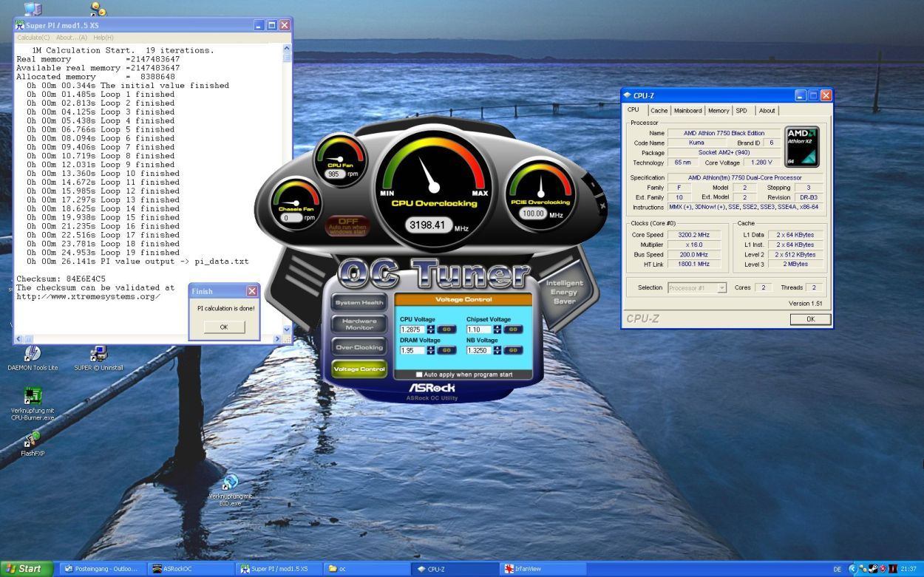
Task: Click the CPU-Z title bar icon
Action: [628, 95]
